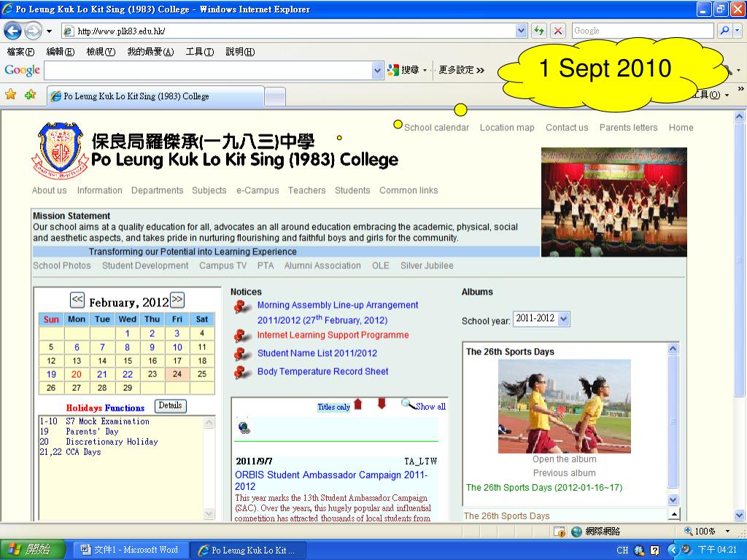
Task: Click the Details button under calendar
Action: [x=170, y=405]
